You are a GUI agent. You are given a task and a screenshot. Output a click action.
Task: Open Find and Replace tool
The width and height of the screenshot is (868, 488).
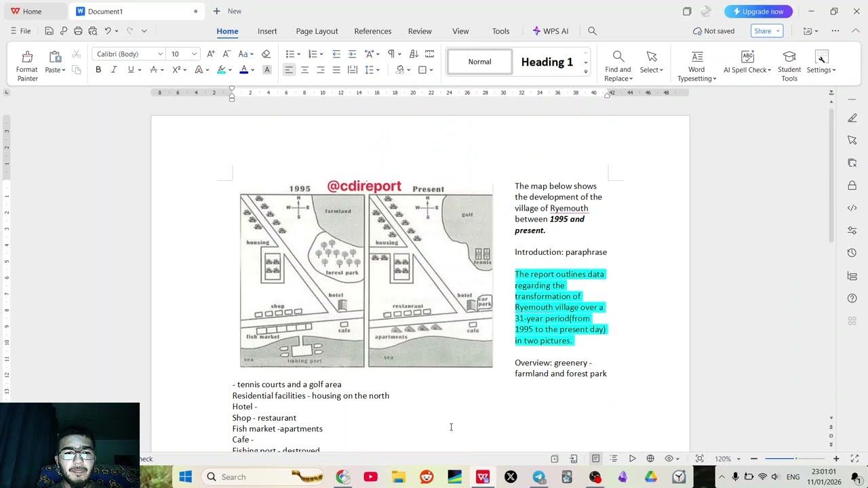coord(618,66)
